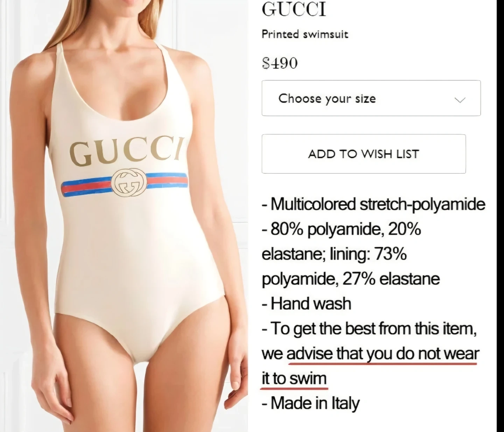The width and height of the screenshot is (504, 432).
Task: Click the chevron arrow in size selector
Action: [x=460, y=100]
